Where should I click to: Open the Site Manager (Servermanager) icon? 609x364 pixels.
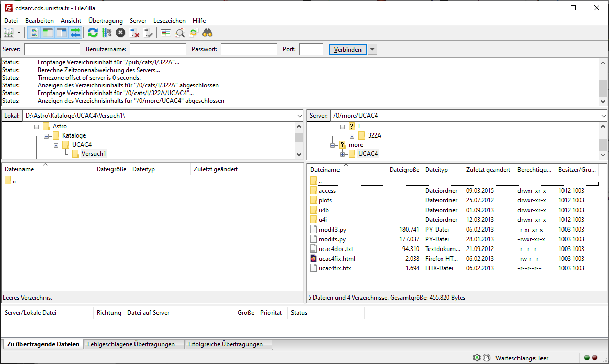coord(9,33)
